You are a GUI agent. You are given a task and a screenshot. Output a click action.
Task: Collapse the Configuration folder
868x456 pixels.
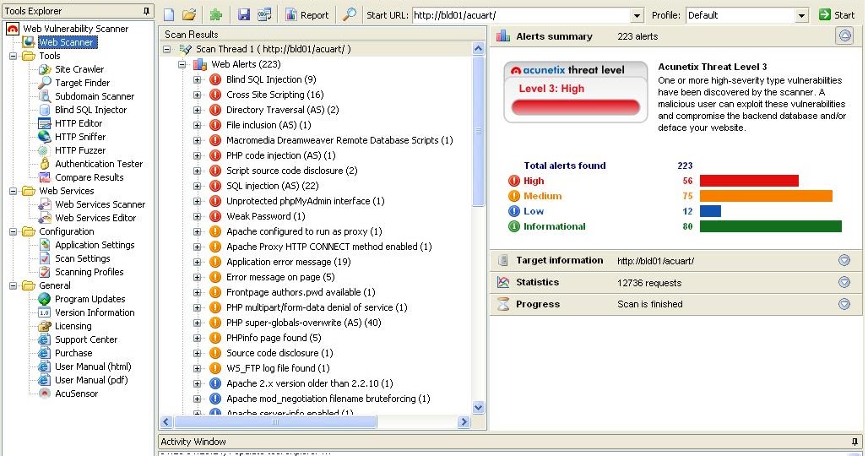(13, 231)
